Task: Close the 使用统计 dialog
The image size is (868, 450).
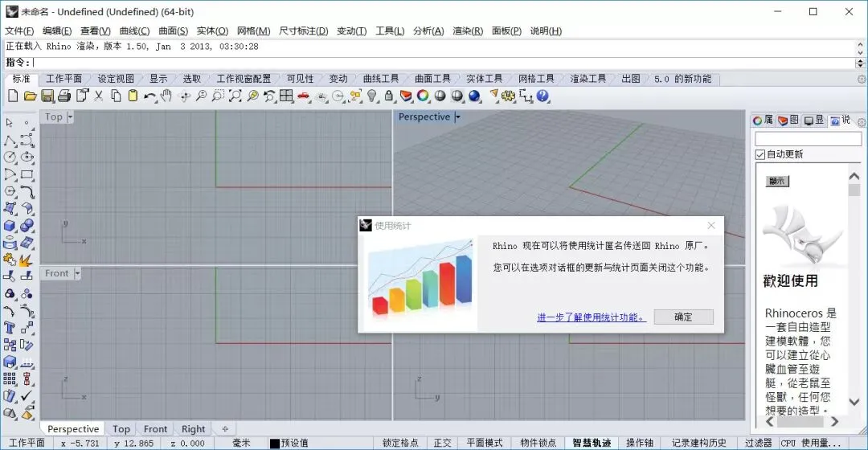Action: pyautogui.click(x=711, y=225)
